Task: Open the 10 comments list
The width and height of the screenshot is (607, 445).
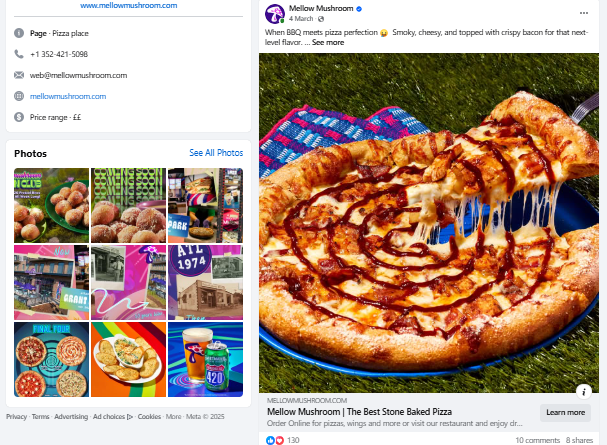Action: [x=537, y=439]
